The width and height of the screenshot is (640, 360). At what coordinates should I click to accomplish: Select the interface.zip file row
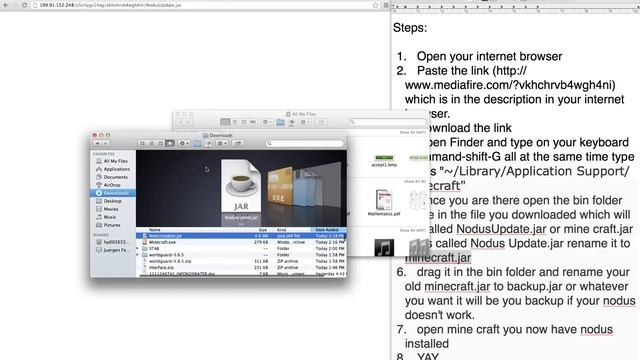pyautogui.click(x=241, y=267)
